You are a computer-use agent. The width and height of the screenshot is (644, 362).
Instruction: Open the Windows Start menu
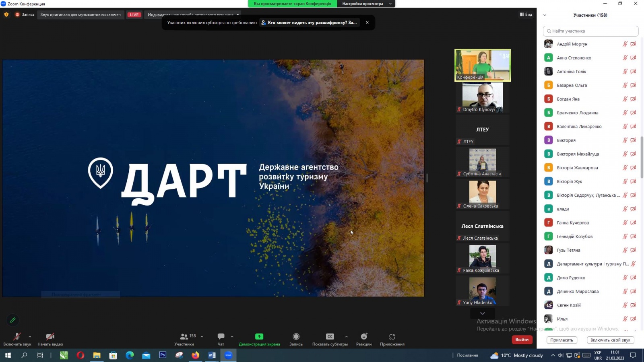click(x=8, y=355)
